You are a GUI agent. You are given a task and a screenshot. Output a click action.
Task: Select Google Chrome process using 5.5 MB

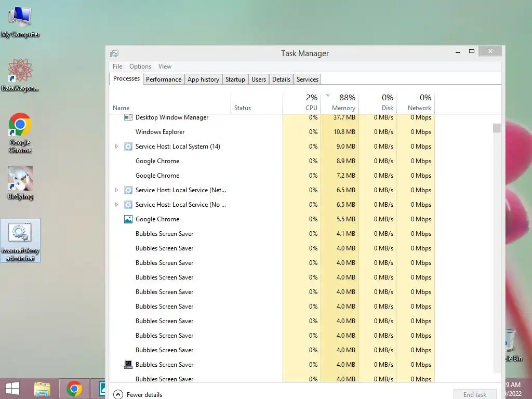point(272,219)
